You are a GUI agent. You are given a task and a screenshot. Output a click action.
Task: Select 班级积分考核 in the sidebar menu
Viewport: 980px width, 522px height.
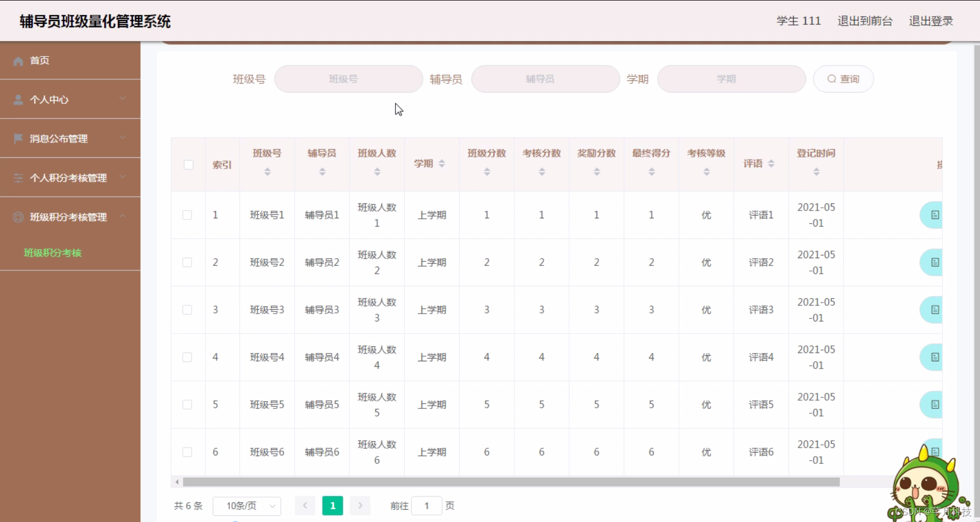point(53,253)
